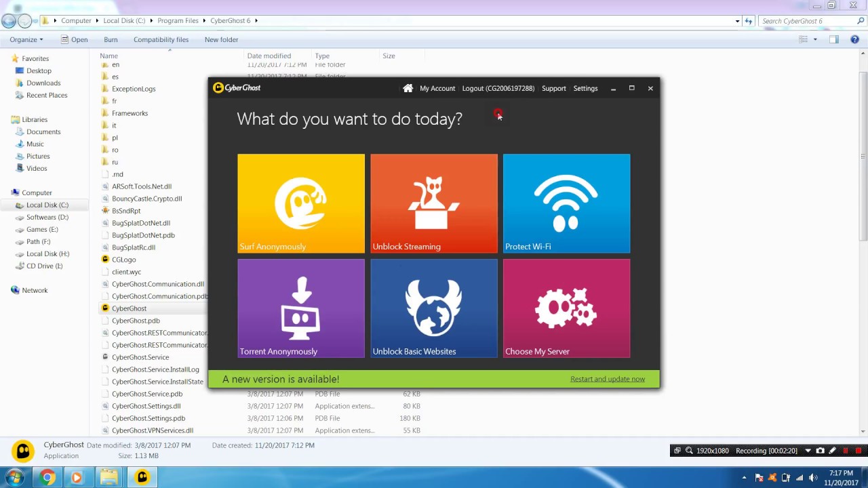This screenshot has width=868, height=488.
Task: Choose the Torrent Anonymously tile
Action: pyautogui.click(x=301, y=308)
